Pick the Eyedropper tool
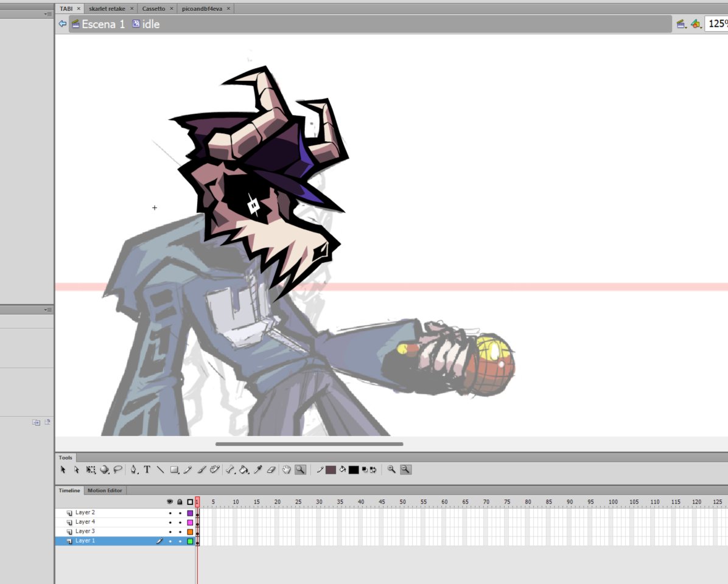 click(x=257, y=470)
